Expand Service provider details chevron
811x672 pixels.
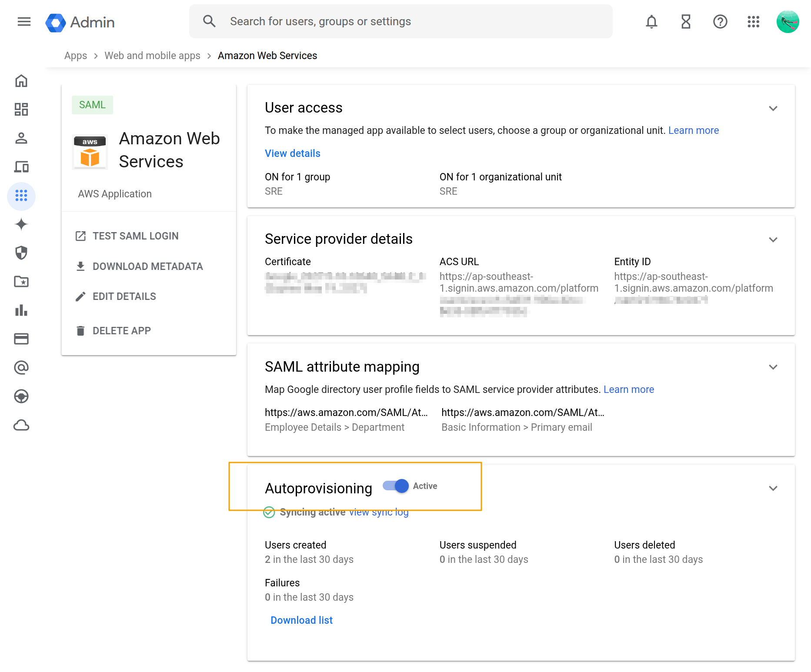pos(773,240)
